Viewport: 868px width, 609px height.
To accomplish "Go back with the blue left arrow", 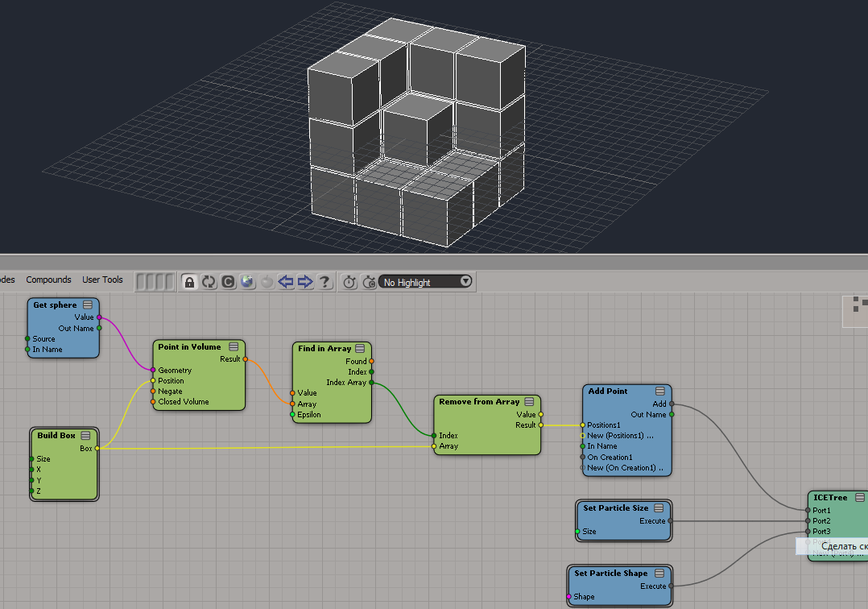I will (x=286, y=282).
